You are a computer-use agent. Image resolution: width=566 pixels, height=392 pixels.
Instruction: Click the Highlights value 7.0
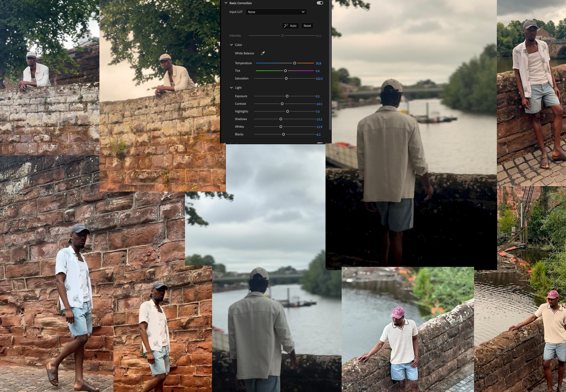pyautogui.click(x=318, y=111)
